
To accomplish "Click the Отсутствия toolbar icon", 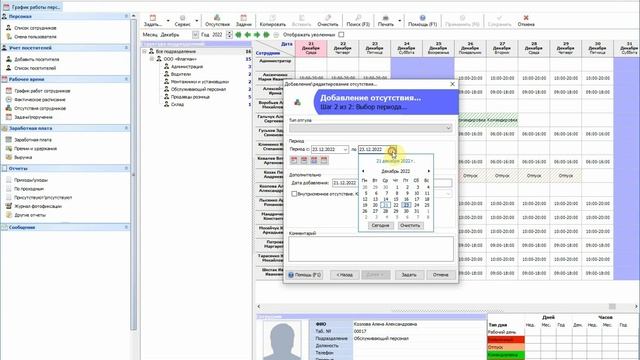I will click(217, 20).
